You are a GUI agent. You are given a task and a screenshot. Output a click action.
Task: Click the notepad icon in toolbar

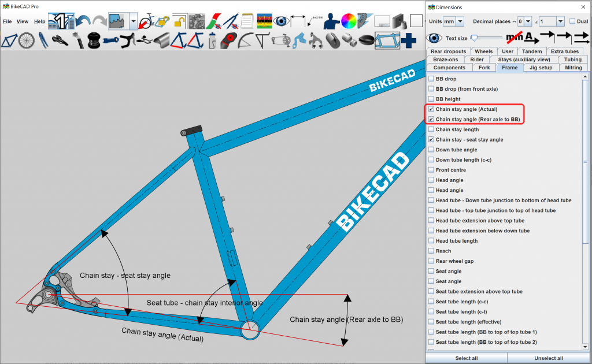point(247,21)
